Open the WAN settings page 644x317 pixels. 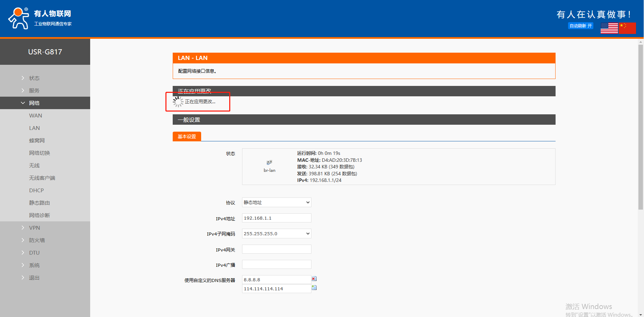pyautogui.click(x=35, y=115)
